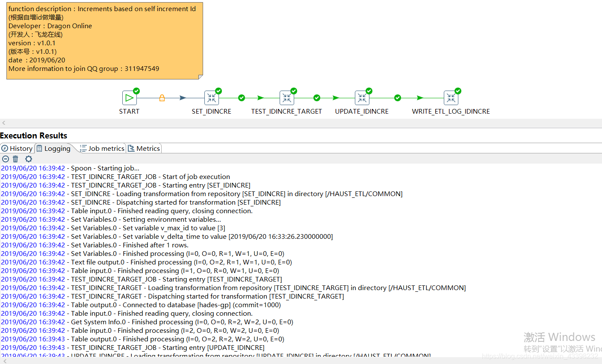This screenshot has width=602, height=364.
Task: Click the canvas scroll left arrow
Action: click(4, 123)
